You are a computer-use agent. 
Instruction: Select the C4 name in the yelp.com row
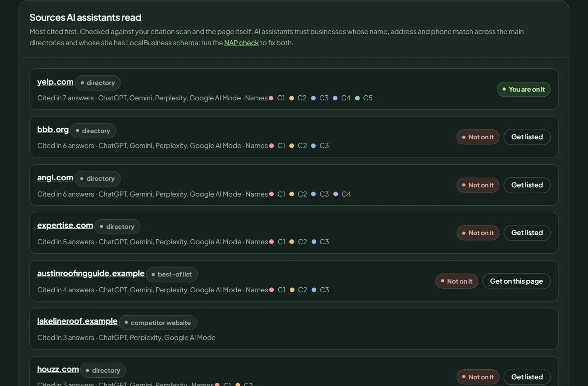pos(342,98)
